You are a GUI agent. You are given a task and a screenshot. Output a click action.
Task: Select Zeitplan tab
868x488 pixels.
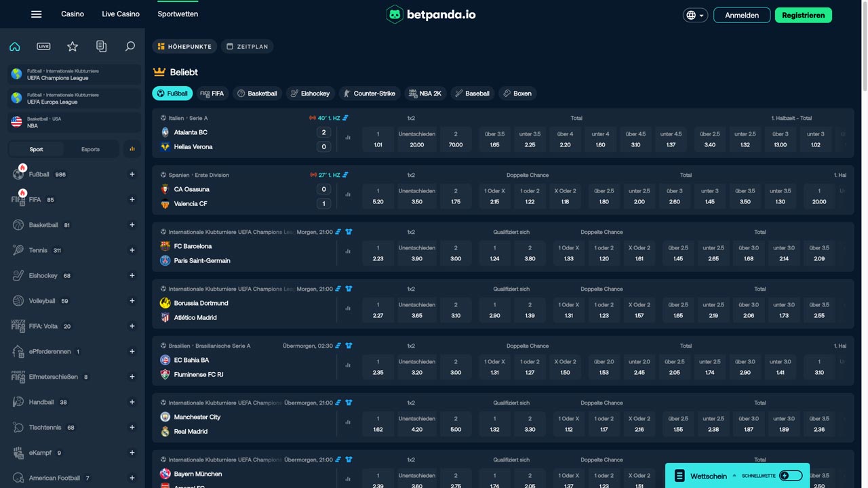[x=248, y=47]
